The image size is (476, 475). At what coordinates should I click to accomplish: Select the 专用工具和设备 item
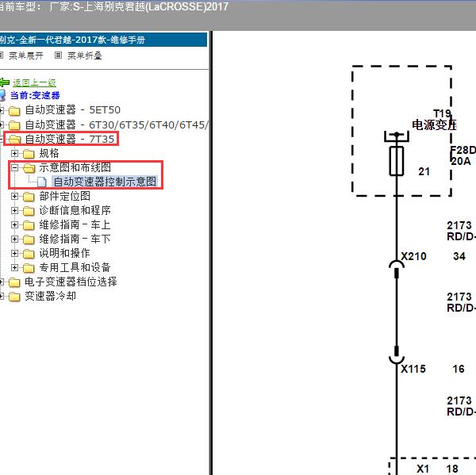(75, 267)
